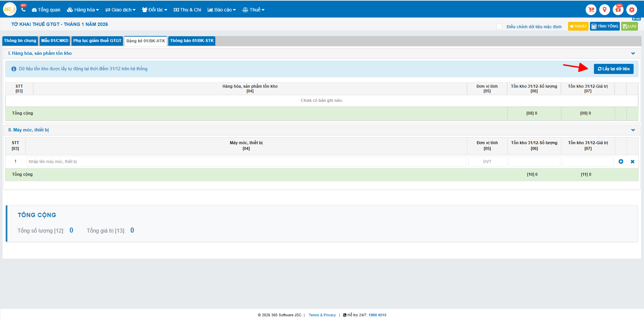This screenshot has height=321, width=644.
Task: Add a row with the plus icon
Action: (621, 162)
